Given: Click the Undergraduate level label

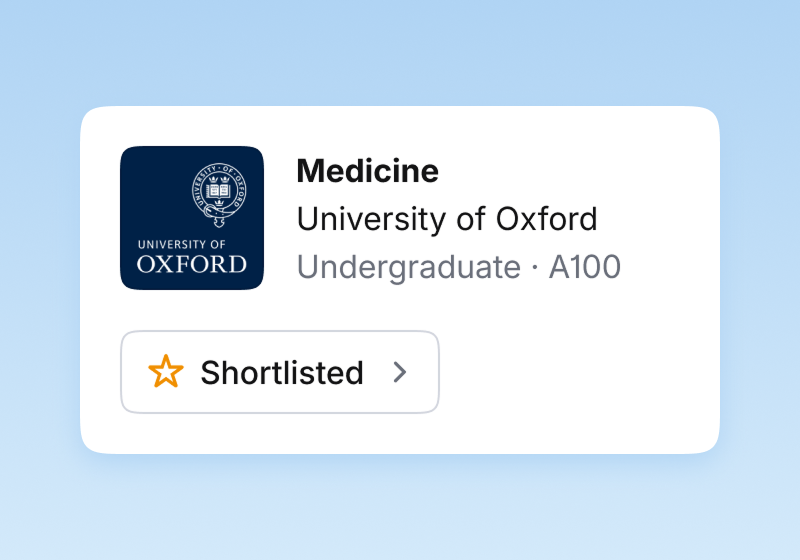Looking at the screenshot, I should click(409, 267).
